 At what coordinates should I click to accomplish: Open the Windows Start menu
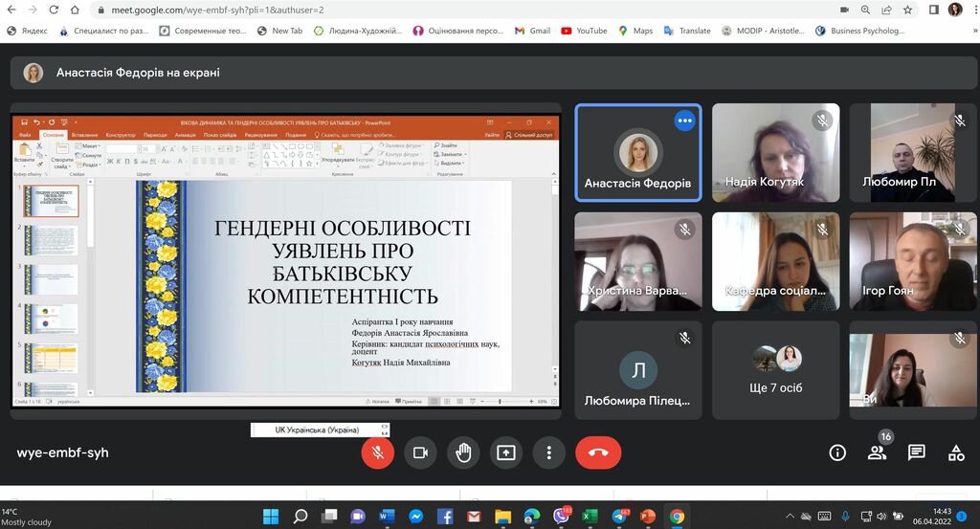(271, 517)
